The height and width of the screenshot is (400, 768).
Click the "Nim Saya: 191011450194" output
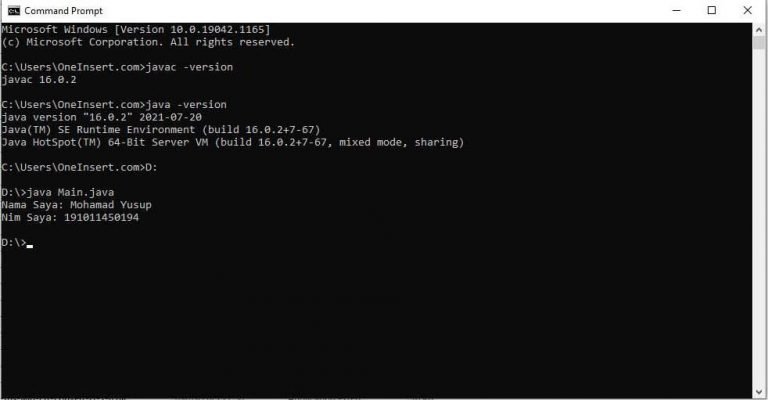tap(70, 217)
